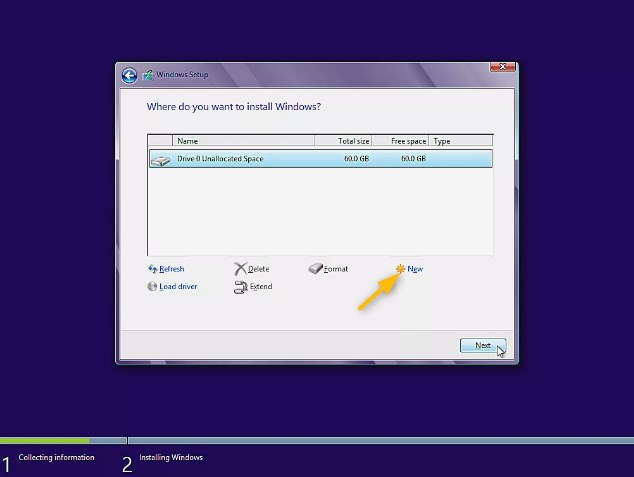Sort by the Name column header
634x477 pixels.
[243, 141]
